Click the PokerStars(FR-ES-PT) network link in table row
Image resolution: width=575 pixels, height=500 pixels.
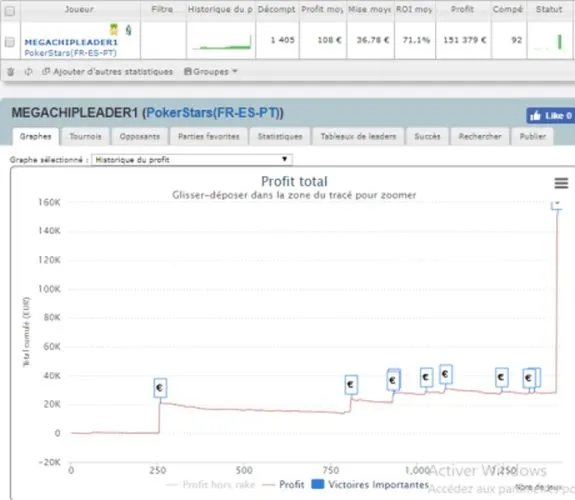70,53
